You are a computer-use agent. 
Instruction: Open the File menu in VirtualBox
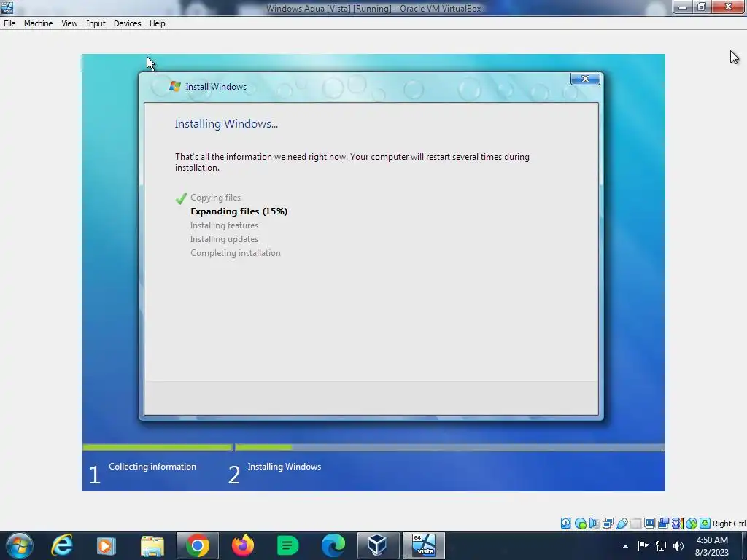pyautogui.click(x=9, y=23)
